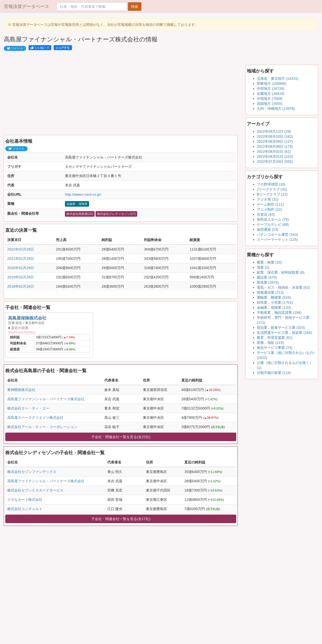Open the company URL t-card.co.jp

coord(83,194)
